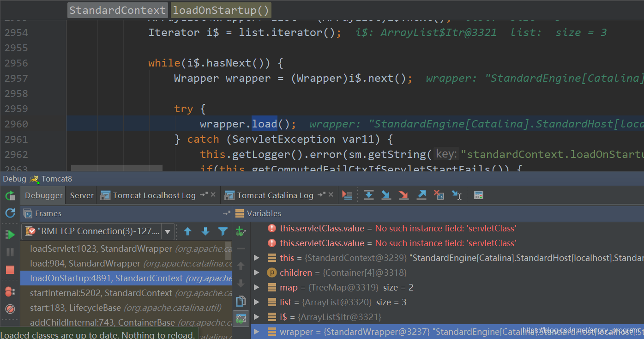644x339 pixels.
Task: Expand the 'children' variable node
Action: (x=257, y=273)
